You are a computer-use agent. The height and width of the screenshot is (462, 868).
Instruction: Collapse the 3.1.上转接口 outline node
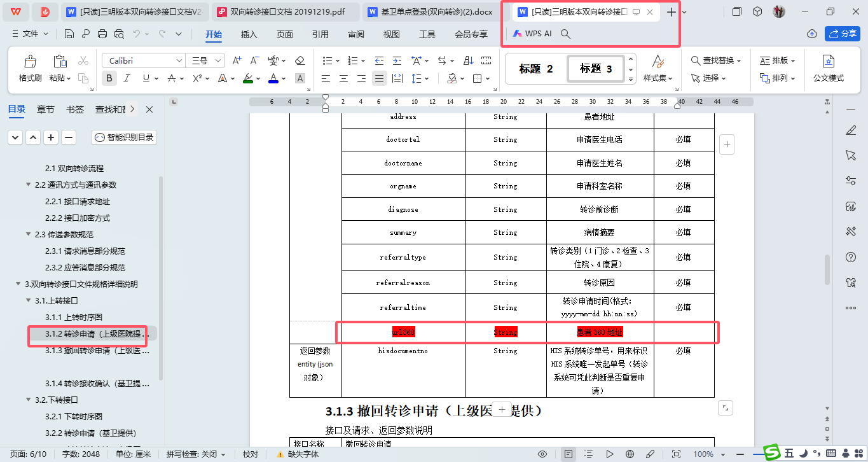tap(28, 300)
